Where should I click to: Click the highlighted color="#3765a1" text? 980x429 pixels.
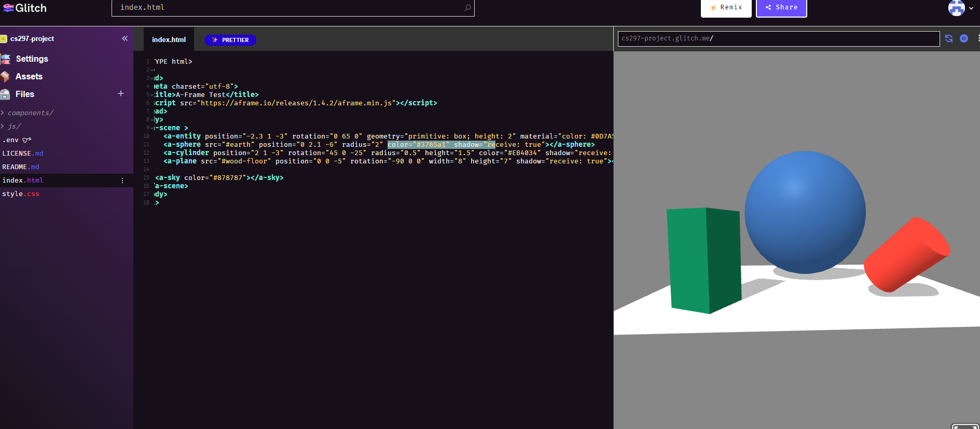(419, 145)
